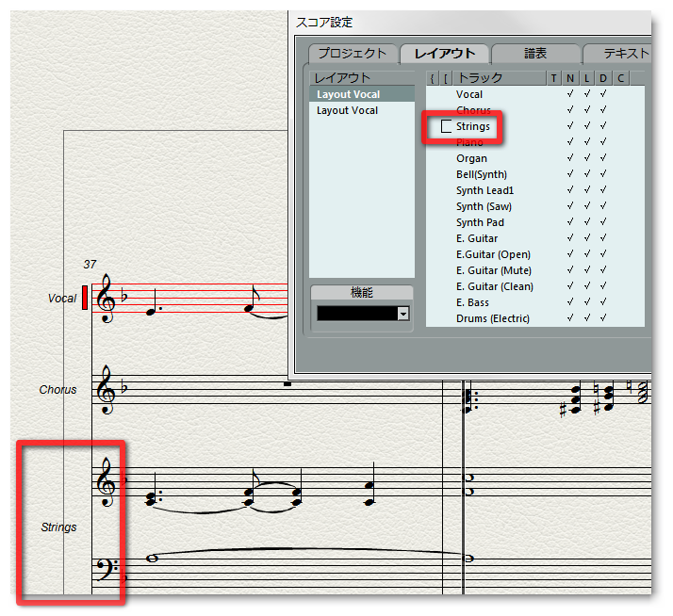This screenshot has width=673, height=616.
Task: Open the 譜表 tab
Action: [535, 54]
